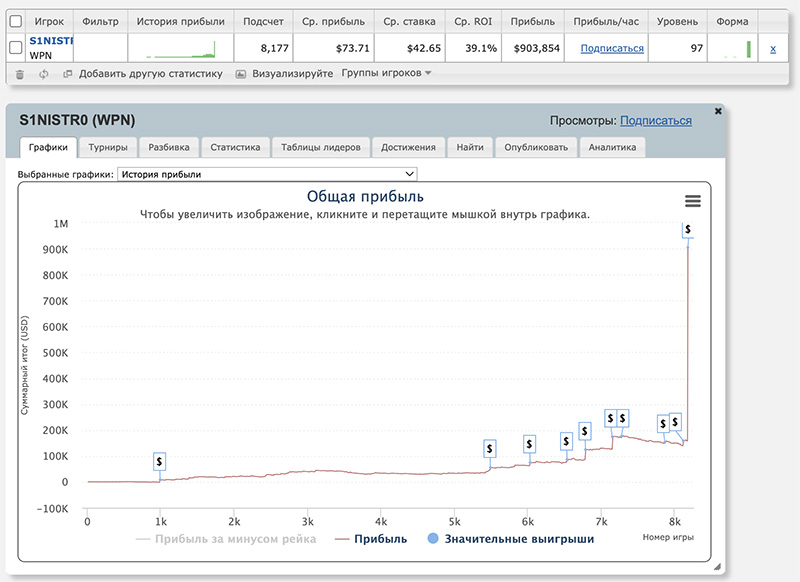This screenshot has height=582, width=800.
Task: Click Подписаться link next to Просмотры
Action: coord(655,120)
